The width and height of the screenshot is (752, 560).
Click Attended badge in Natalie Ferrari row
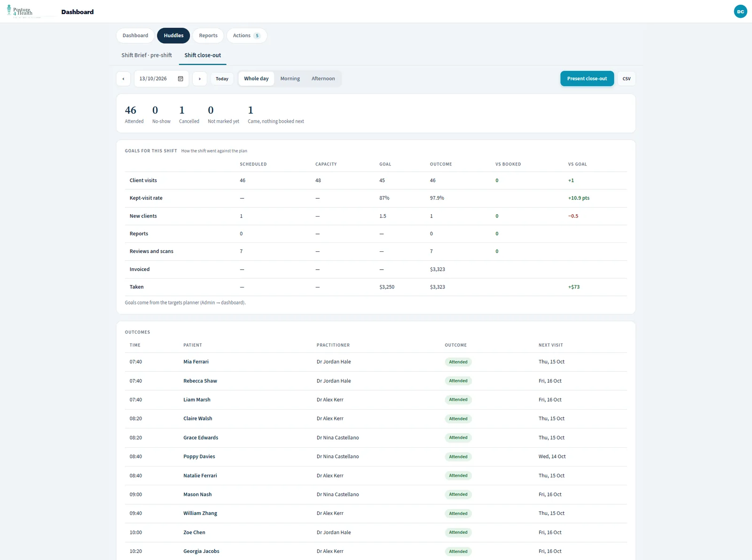(458, 476)
